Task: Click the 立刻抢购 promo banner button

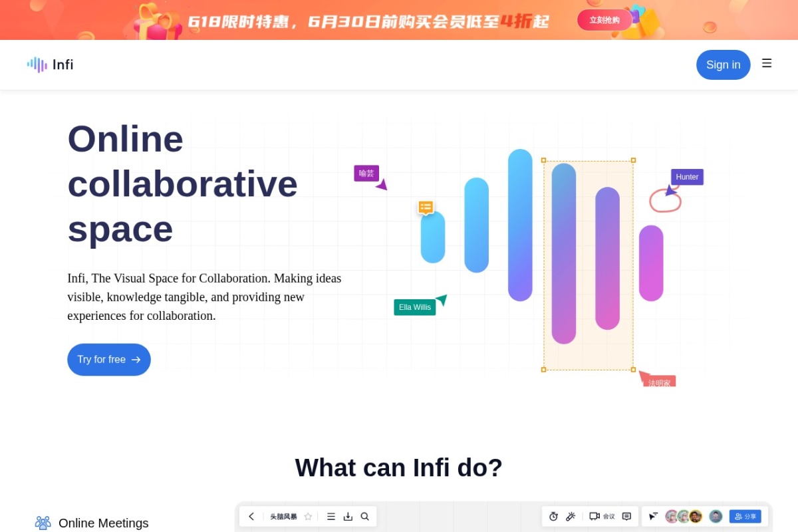Action: coord(604,20)
